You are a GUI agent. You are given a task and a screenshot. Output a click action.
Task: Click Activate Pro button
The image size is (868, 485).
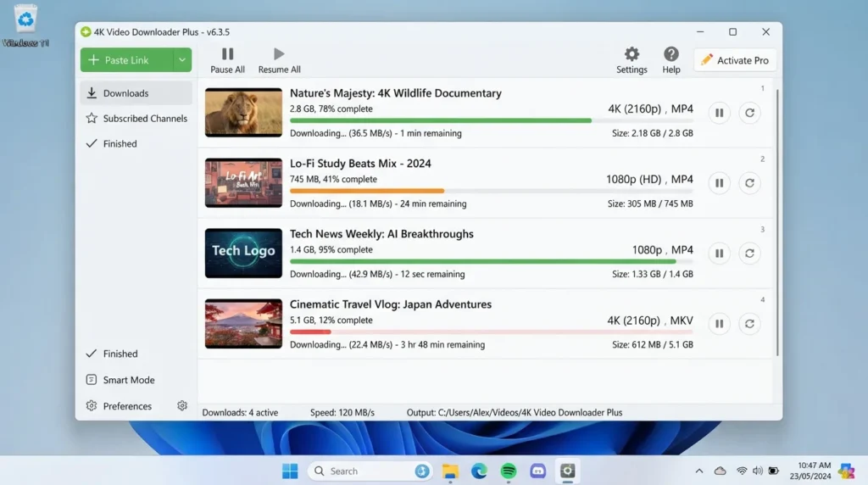[x=735, y=60]
